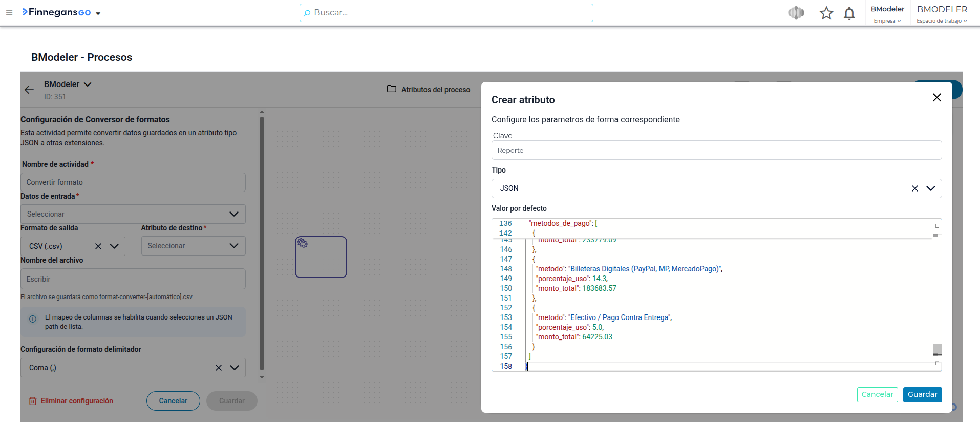Open the Datos de entrada dropdown
Viewport: 980px width, 446px height.
coord(133,214)
